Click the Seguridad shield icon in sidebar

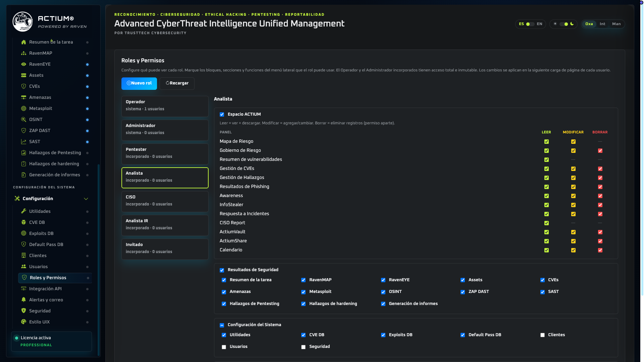(x=23, y=311)
